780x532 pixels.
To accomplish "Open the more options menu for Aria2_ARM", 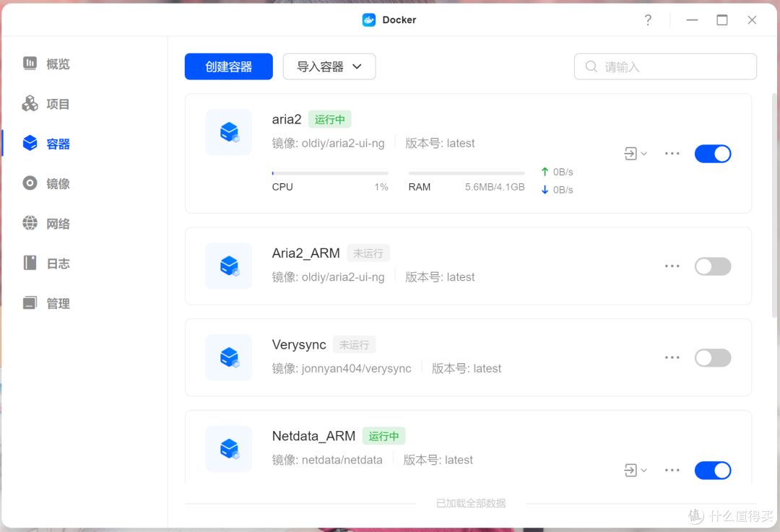I will pos(672,266).
